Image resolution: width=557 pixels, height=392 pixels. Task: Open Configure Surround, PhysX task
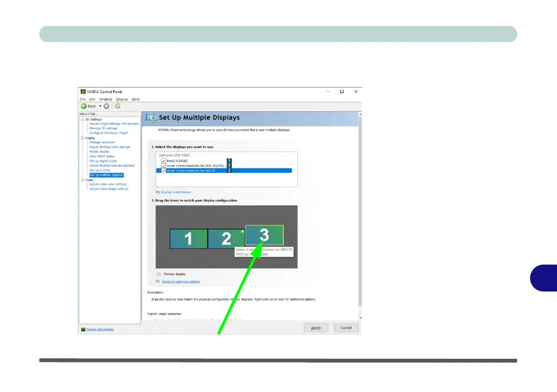[108, 133]
